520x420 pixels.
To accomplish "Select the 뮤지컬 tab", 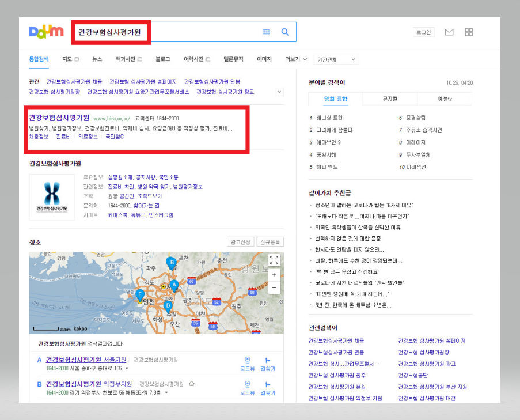I will pos(390,99).
